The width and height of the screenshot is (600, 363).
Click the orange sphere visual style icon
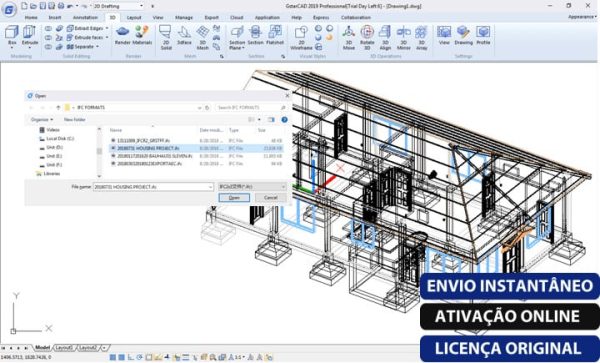(329, 37)
